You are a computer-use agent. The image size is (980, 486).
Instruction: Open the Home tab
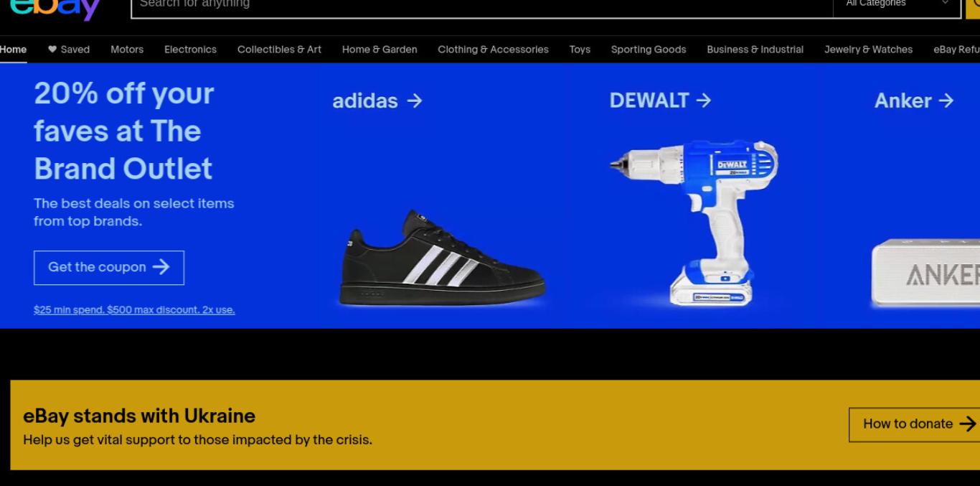(x=13, y=50)
